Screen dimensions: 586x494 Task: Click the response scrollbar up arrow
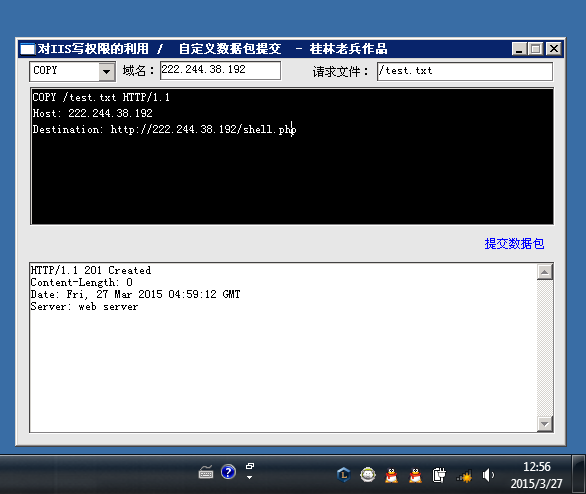(x=545, y=272)
